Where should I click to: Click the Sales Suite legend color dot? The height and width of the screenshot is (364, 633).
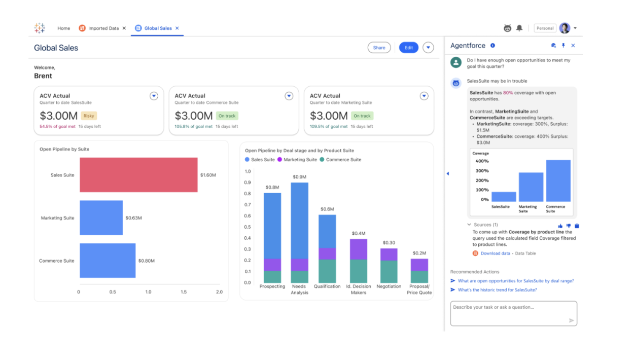pyautogui.click(x=247, y=160)
